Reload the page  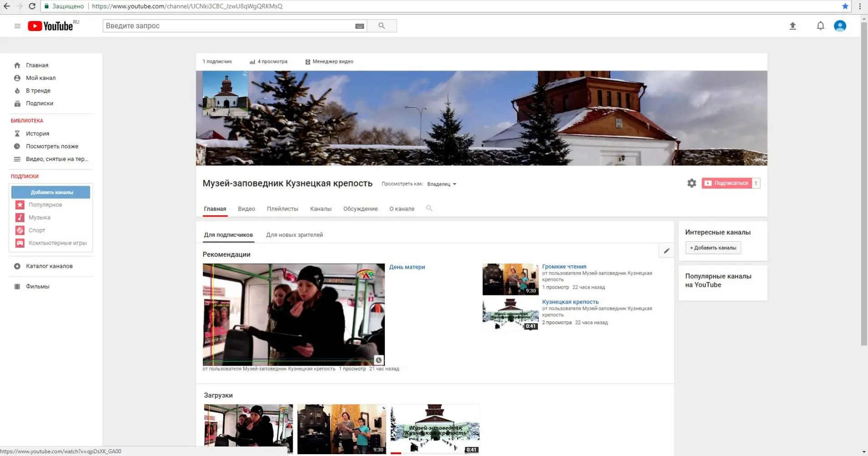point(32,6)
